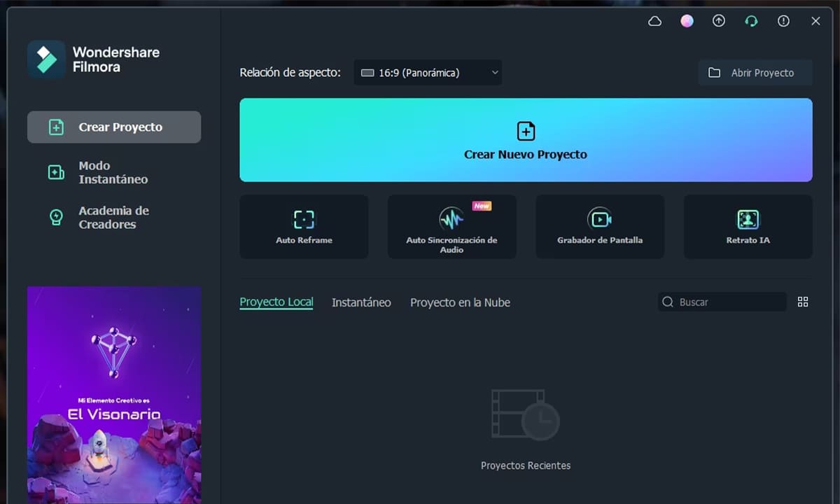Click the folder icon in Abrir Proyecto
The height and width of the screenshot is (504, 840).
tap(714, 73)
